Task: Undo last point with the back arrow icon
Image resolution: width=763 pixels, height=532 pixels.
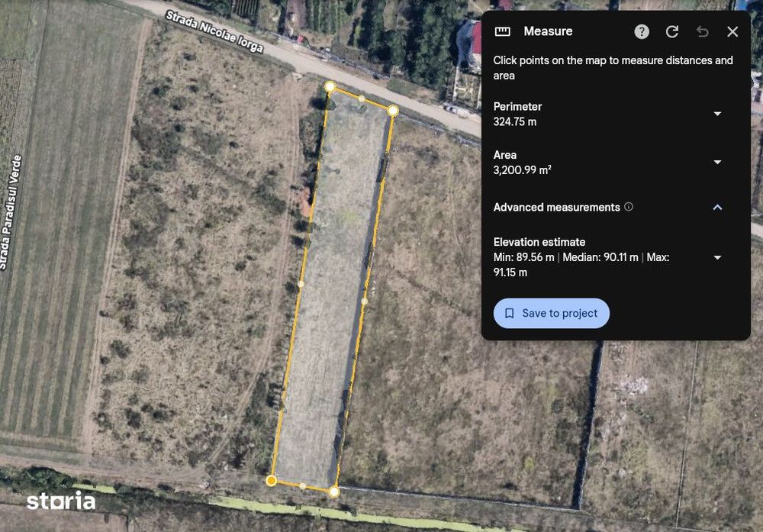Action: pos(702,31)
